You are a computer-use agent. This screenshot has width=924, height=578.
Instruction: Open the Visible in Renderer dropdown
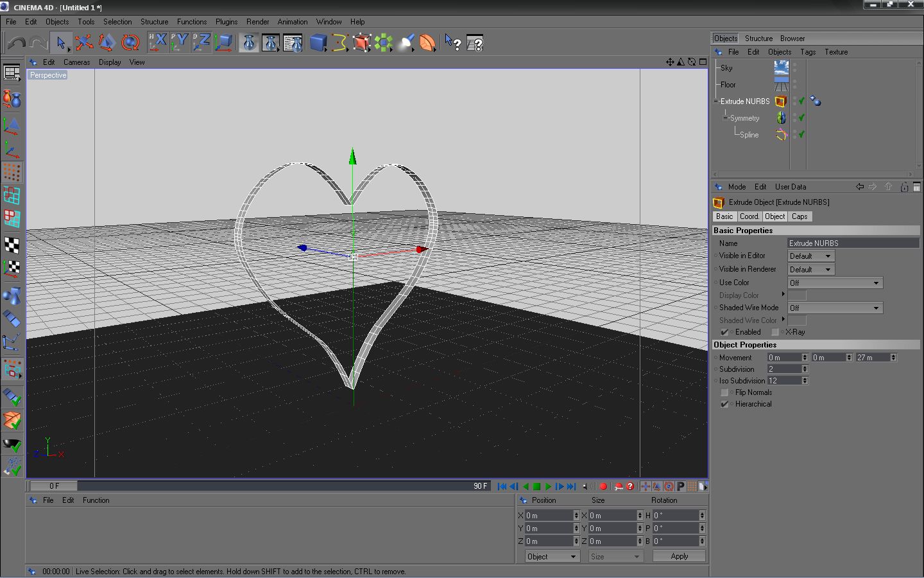coord(811,270)
